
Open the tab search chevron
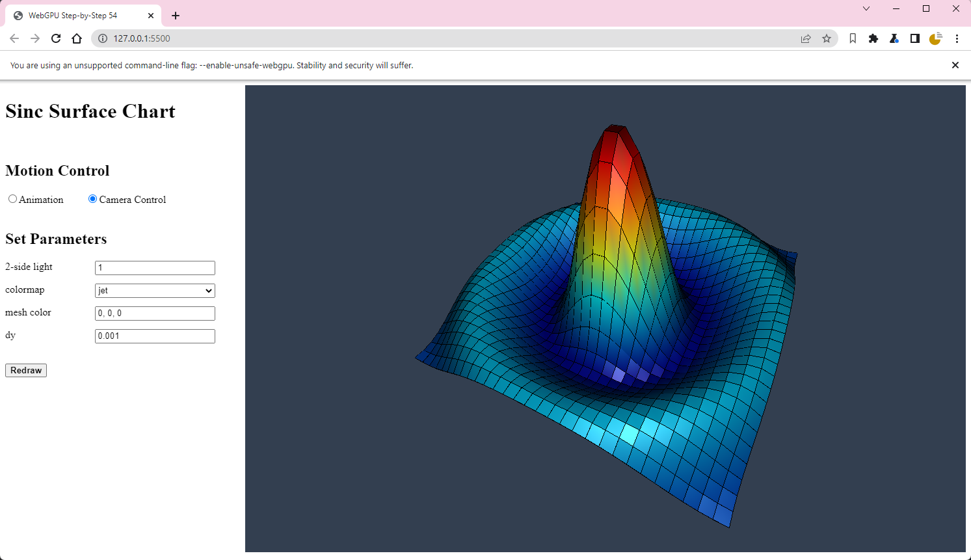point(866,8)
